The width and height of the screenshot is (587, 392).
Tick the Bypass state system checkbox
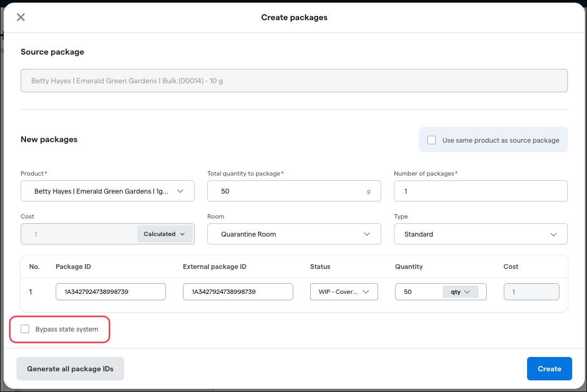click(25, 329)
